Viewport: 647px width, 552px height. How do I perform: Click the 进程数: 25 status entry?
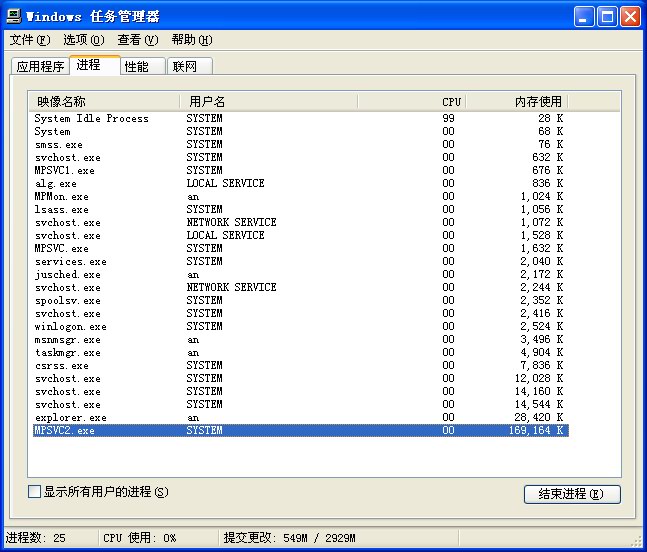click(35, 538)
